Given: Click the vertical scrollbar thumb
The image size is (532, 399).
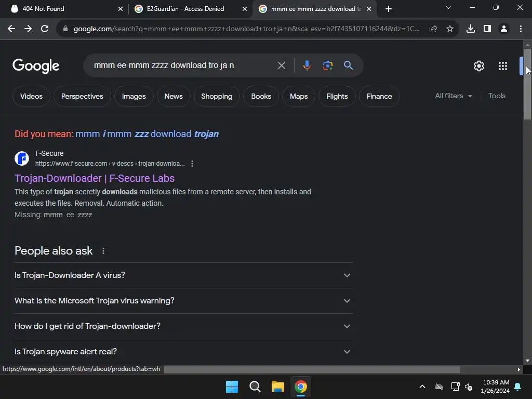Looking at the screenshot, I should 527,84.
